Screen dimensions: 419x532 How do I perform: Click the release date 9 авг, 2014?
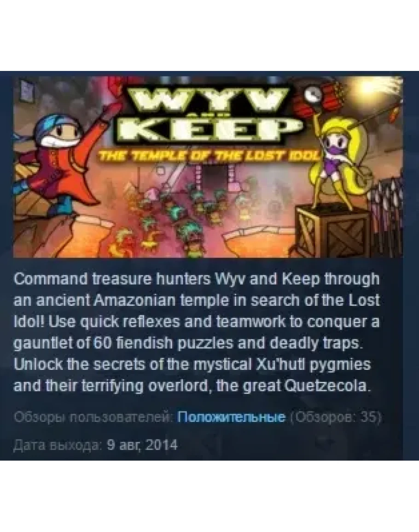click(142, 444)
